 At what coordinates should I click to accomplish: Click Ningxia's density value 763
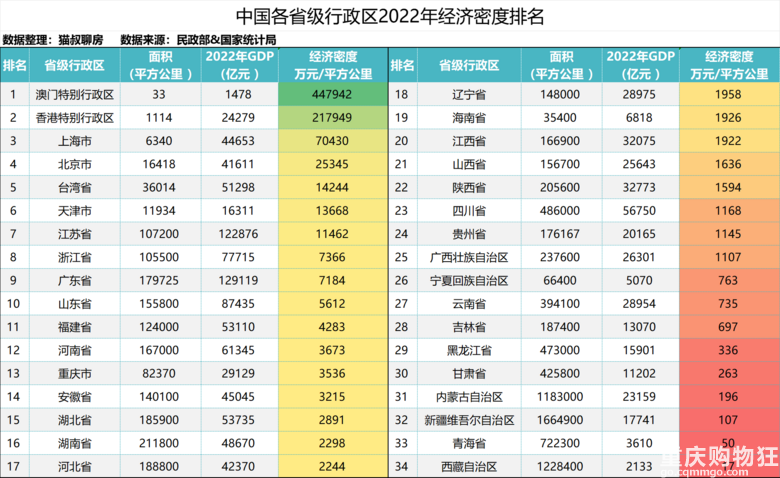click(x=729, y=281)
